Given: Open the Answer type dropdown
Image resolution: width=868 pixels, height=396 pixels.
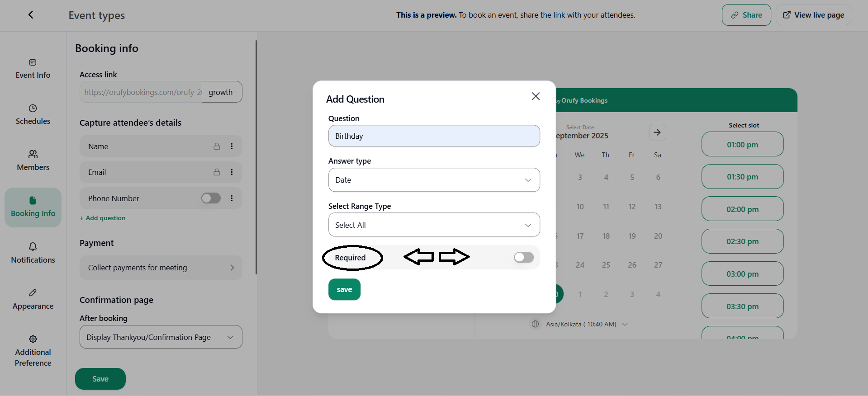Looking at the screenshot, I should pyautogui.click(x=434, y=180).
